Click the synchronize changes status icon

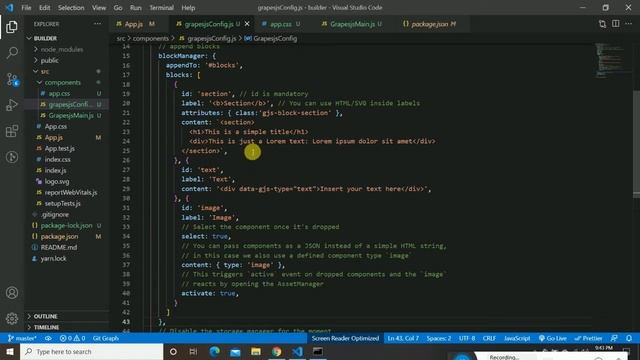48,338
